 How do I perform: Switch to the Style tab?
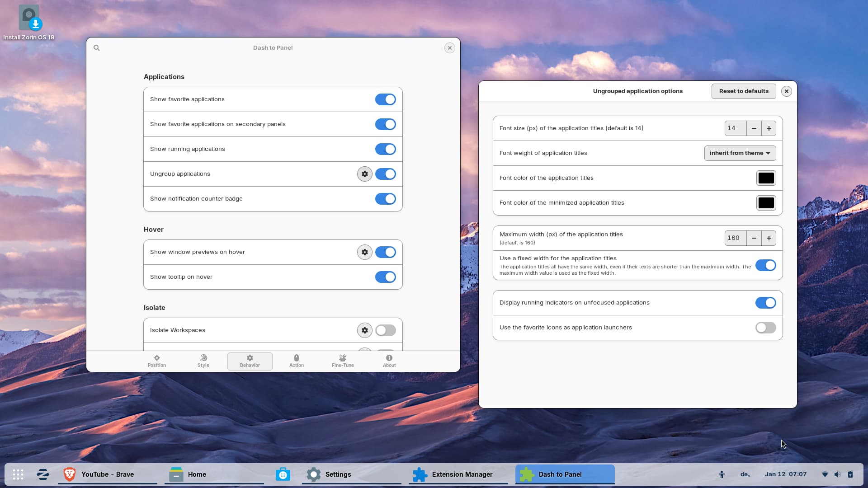coord(203,361)
